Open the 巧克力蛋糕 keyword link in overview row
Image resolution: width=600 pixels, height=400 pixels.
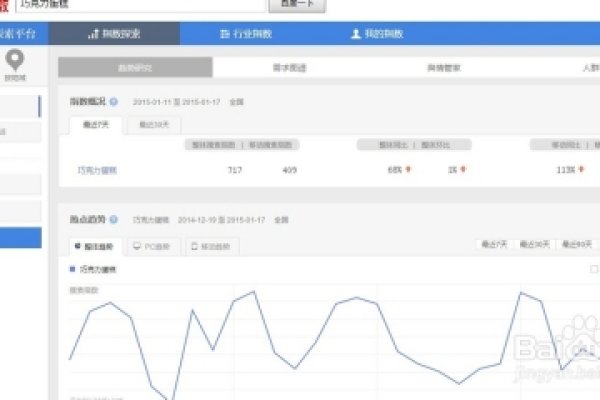[x=97, y=170]
